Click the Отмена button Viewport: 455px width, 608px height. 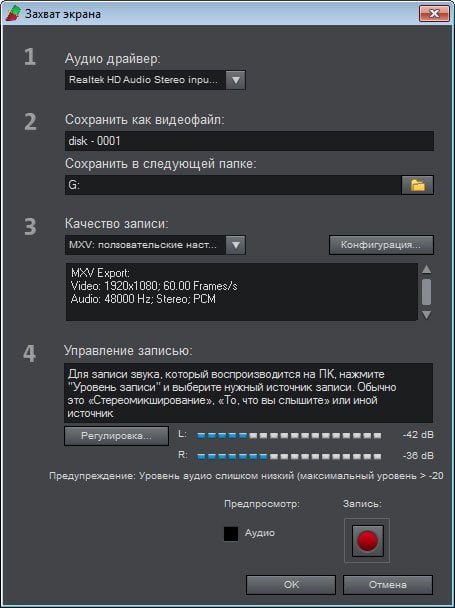(388, 585)
